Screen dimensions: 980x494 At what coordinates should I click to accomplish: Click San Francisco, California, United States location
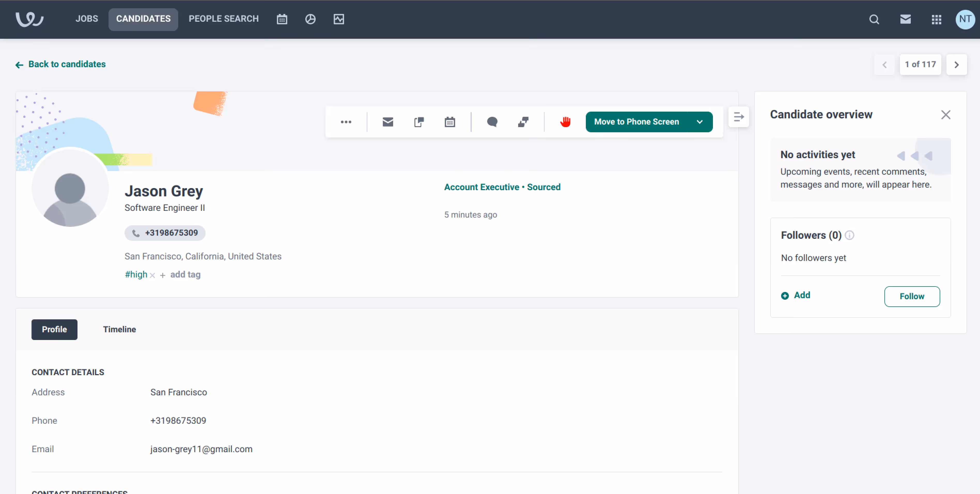(x=203, y=257)
